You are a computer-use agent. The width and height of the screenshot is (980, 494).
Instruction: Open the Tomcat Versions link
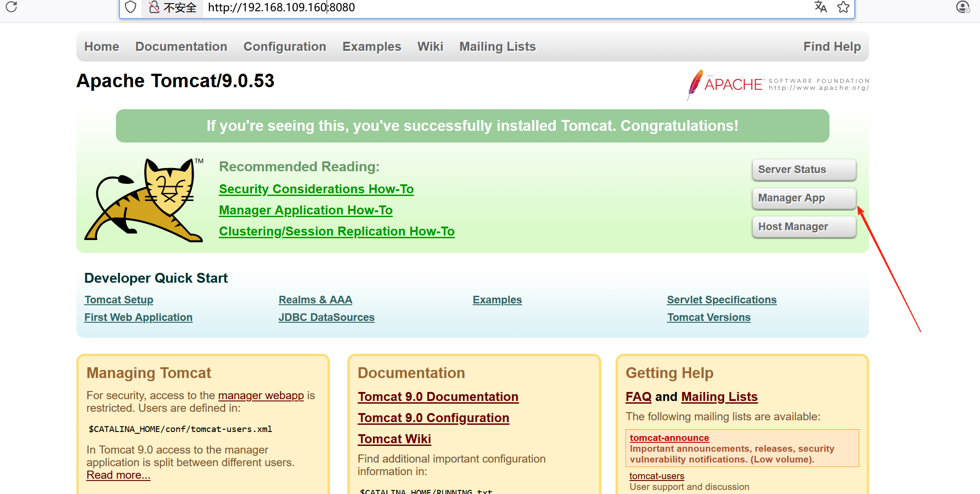click(709, 317)
